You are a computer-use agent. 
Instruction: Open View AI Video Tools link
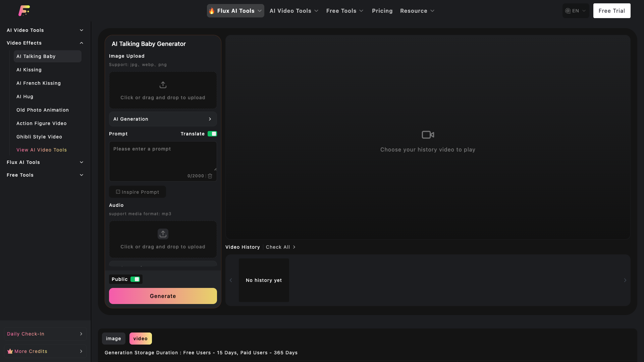pos(42,150)
